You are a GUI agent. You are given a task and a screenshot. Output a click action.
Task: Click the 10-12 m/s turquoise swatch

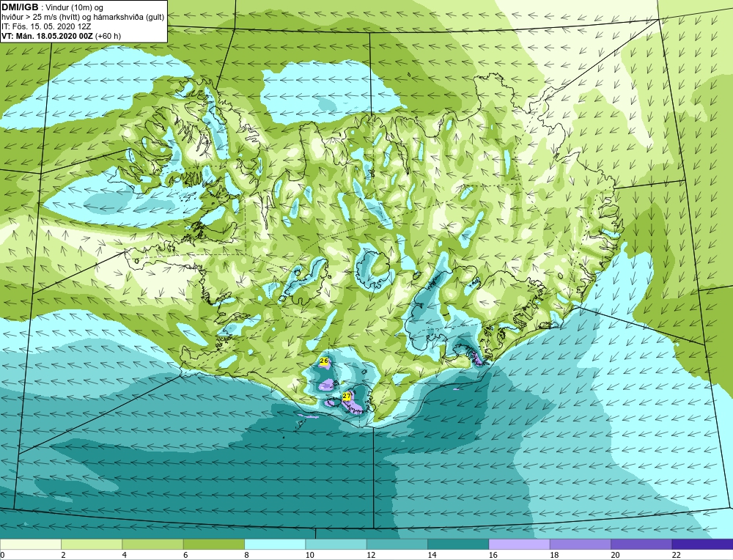(x=336, y=545)
